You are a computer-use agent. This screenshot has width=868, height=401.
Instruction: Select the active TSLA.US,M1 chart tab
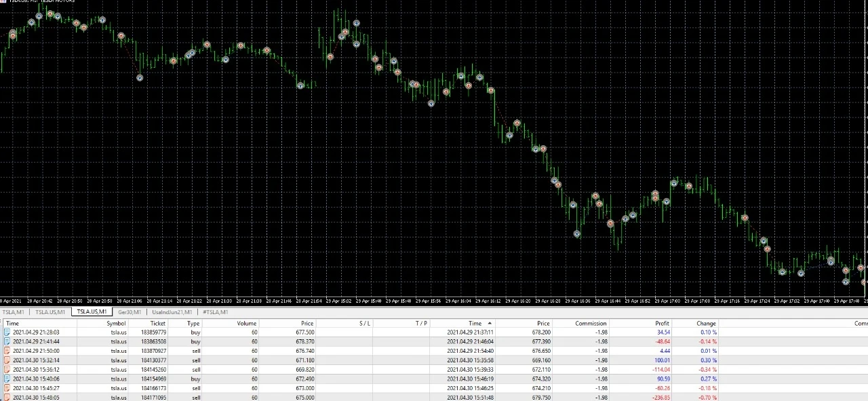(92, 312)
